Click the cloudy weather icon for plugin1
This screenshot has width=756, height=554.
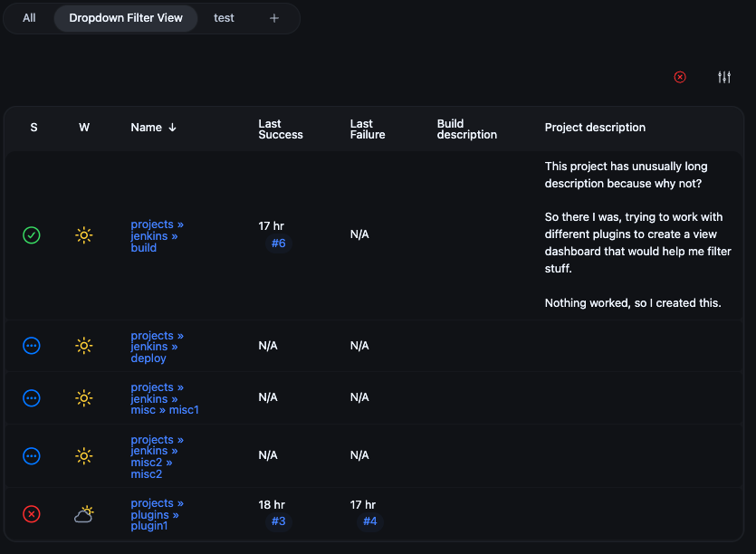coord(84,514)
